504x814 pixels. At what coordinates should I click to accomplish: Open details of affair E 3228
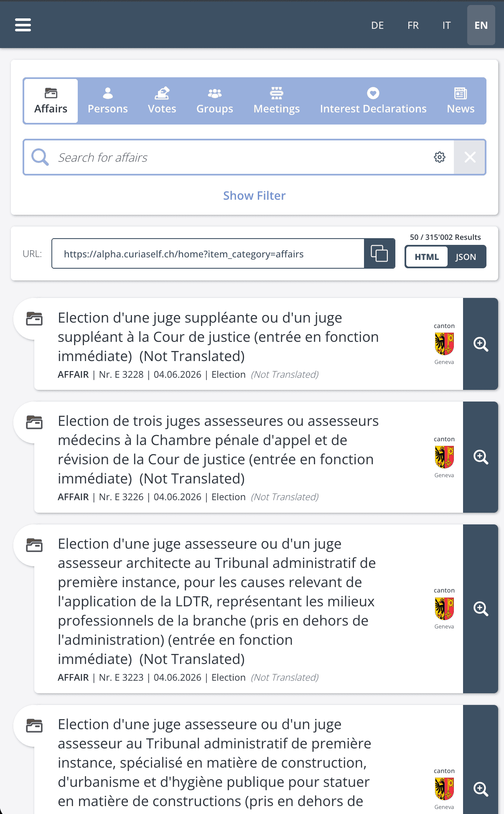point(481,344)
